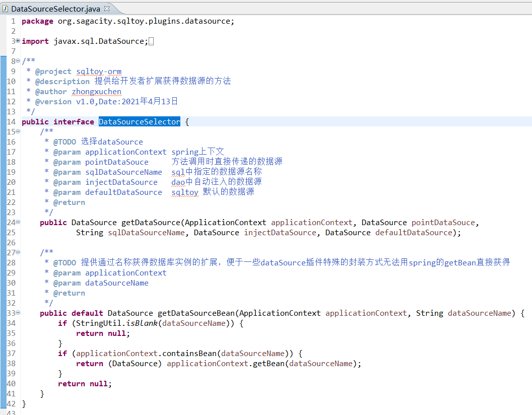Click the highlighted DataSourceSelector interface name
The width and height of the screenshot is (532, 415).
click(x=140, y=122)
